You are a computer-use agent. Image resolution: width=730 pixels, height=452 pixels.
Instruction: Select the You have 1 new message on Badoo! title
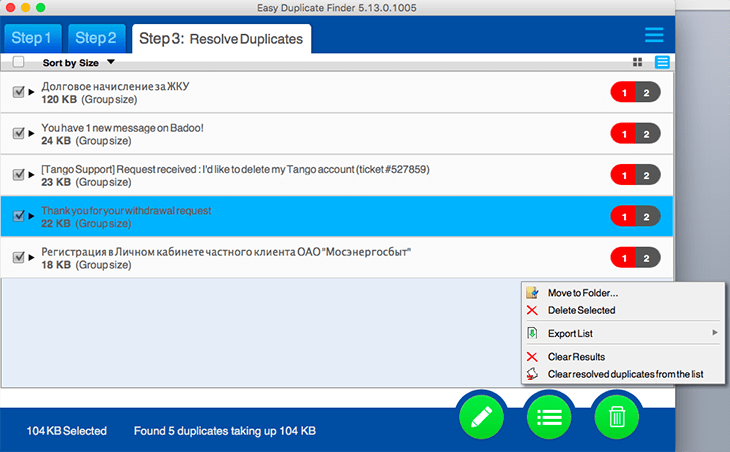(x=122, y=128)
